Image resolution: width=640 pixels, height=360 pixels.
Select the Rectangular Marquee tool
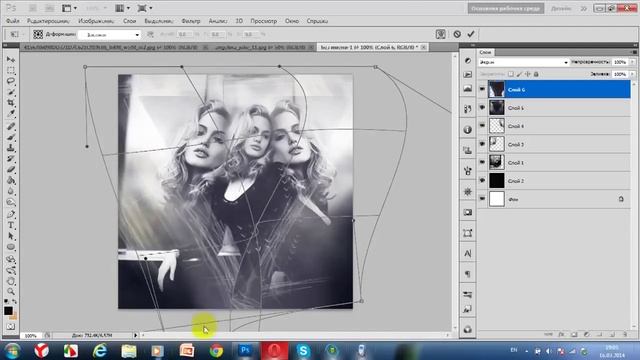click(x=11, y=71)
